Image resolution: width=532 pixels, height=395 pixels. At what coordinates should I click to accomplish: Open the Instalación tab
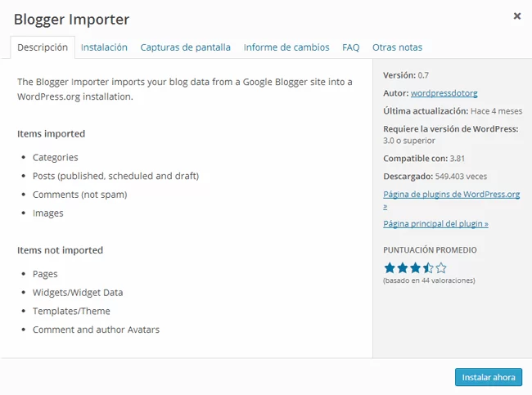point(104,47)
